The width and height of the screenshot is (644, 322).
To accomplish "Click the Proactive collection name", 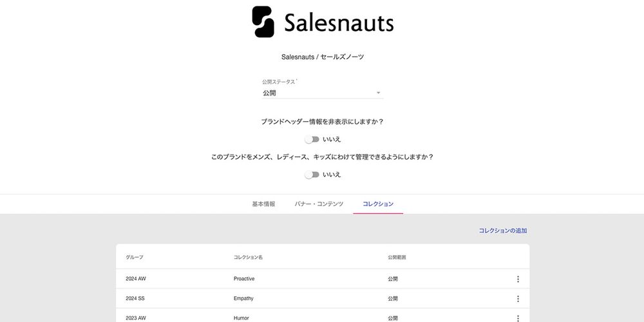I will pyautogui.click(x=244, y=279).
